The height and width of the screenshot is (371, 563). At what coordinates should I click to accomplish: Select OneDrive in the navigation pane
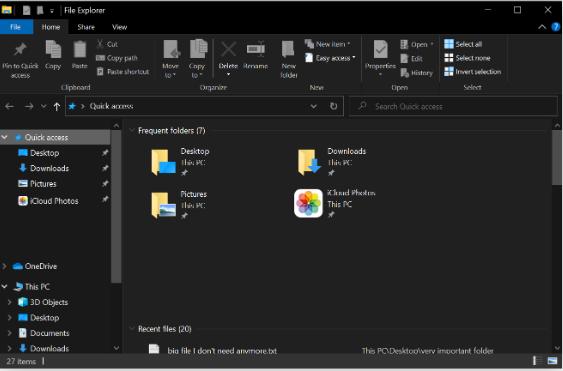(41, 266)
